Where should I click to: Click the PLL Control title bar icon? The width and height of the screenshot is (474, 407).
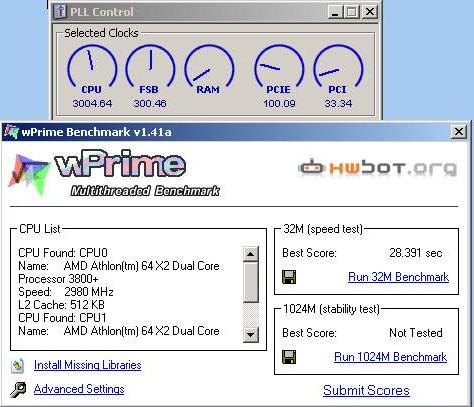pos(60,12)
